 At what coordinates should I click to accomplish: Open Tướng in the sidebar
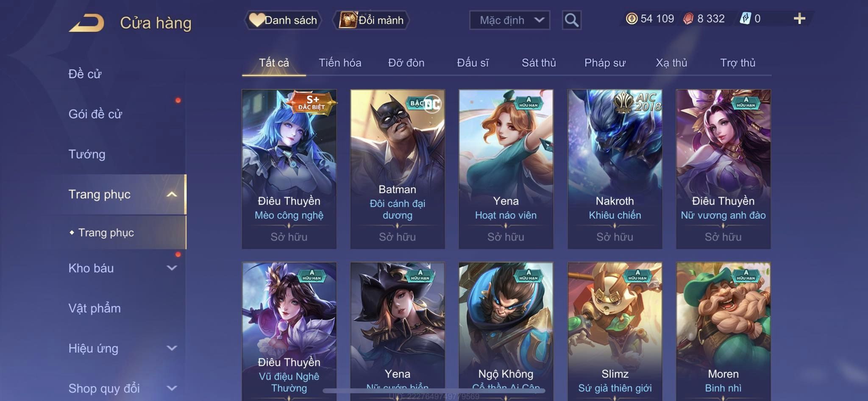[87, 154]
